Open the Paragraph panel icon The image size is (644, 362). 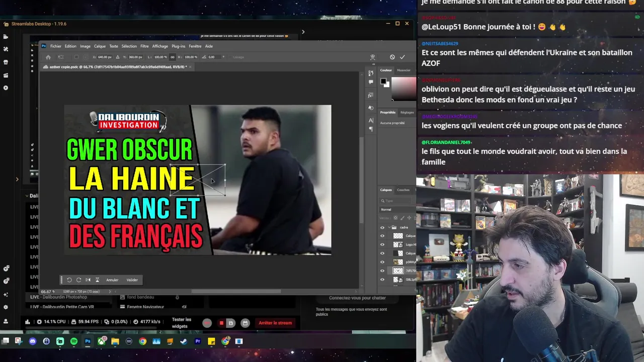click(371, 129)
